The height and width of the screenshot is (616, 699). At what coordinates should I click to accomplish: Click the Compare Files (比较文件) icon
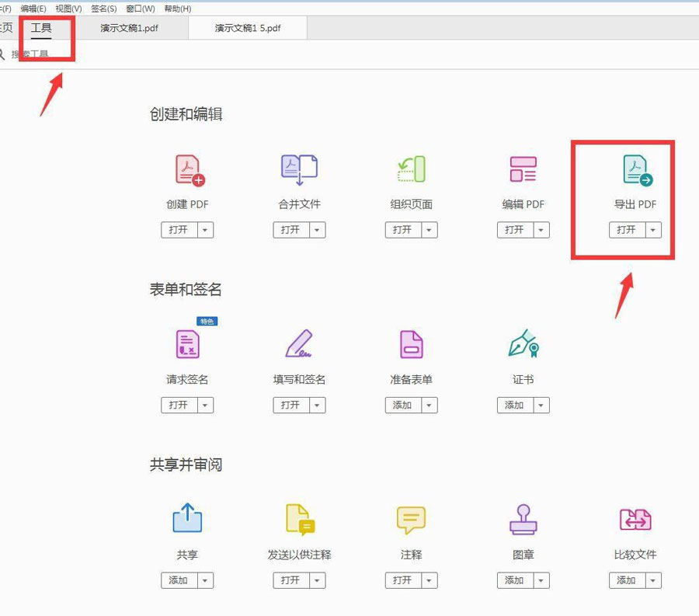[635, 520]
